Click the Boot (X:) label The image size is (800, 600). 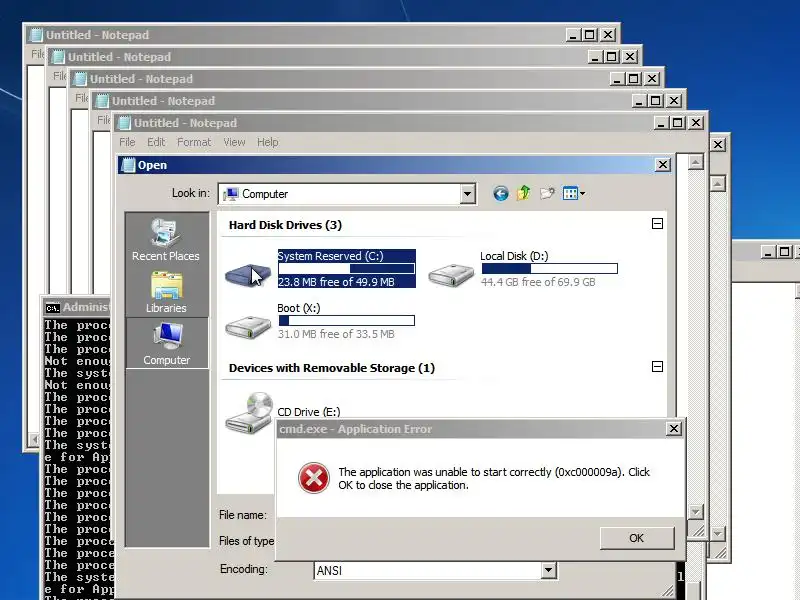(298, 308)
